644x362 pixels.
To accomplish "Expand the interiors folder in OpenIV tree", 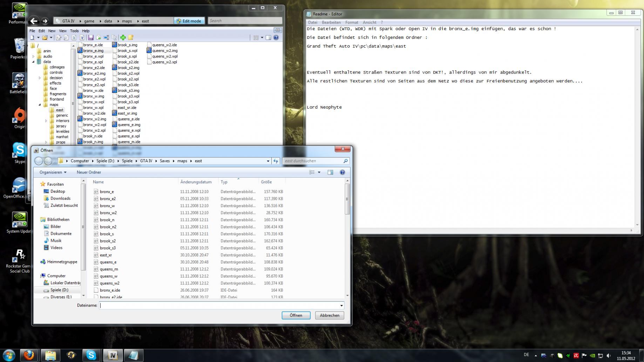I will pyautogui.click(x=46, y=121).
